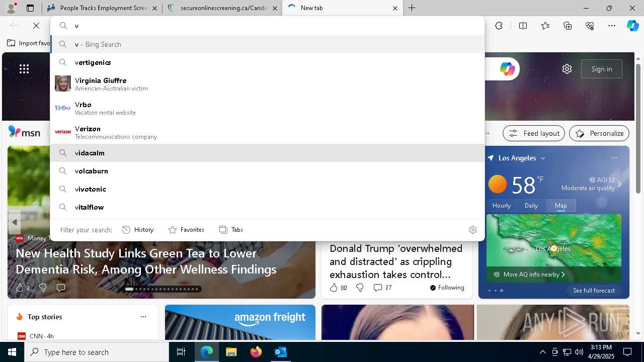Choose the Virginia Giuffre suggestion
This screenshot has width=644, height=362.
[x=267, y=83]
